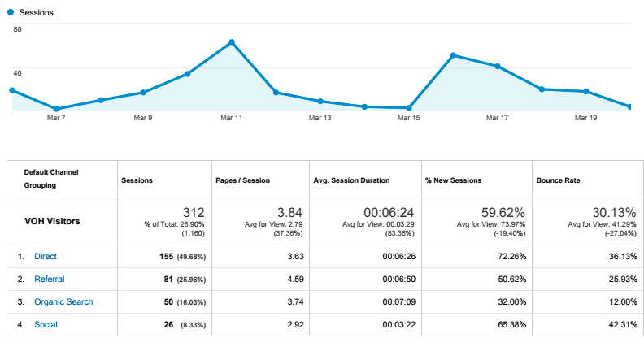This screenshot has height=347, width=644.
Task: Click the 40 y-axis label
Action: coord(17,73)
